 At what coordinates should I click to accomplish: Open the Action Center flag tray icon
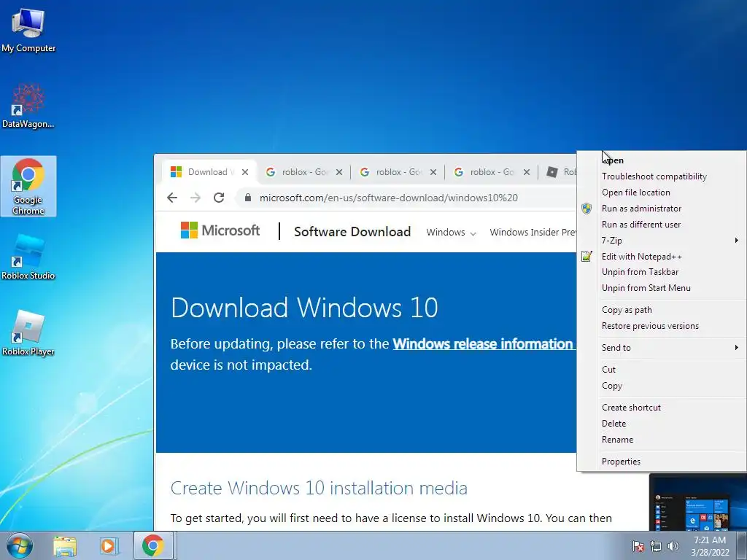[x=638, y=547]
